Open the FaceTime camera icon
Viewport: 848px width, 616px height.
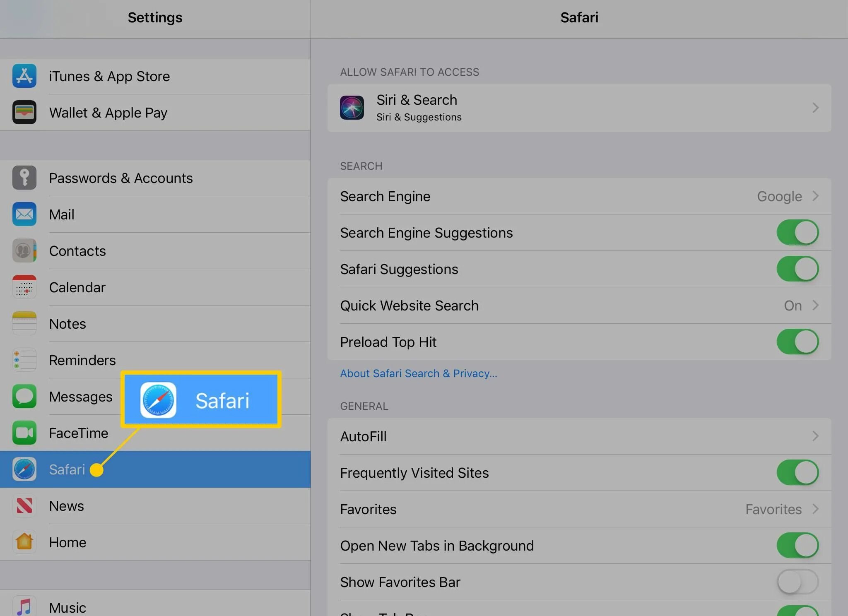point(24,433)
